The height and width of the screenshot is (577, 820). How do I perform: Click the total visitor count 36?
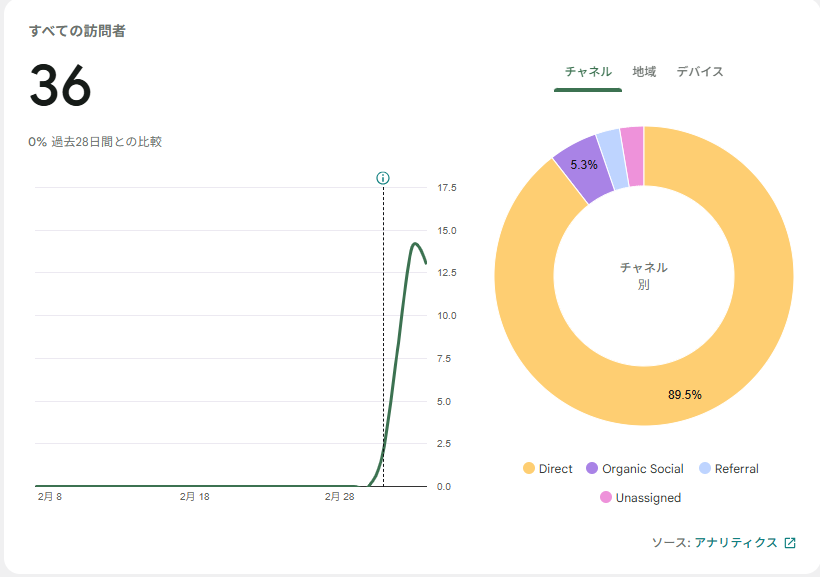coord(60,86)
